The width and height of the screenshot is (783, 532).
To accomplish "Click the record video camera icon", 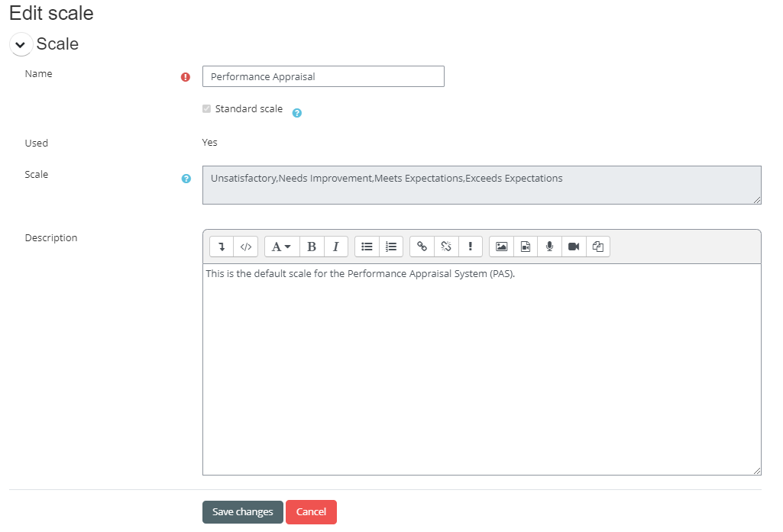I will coord(574,247).
